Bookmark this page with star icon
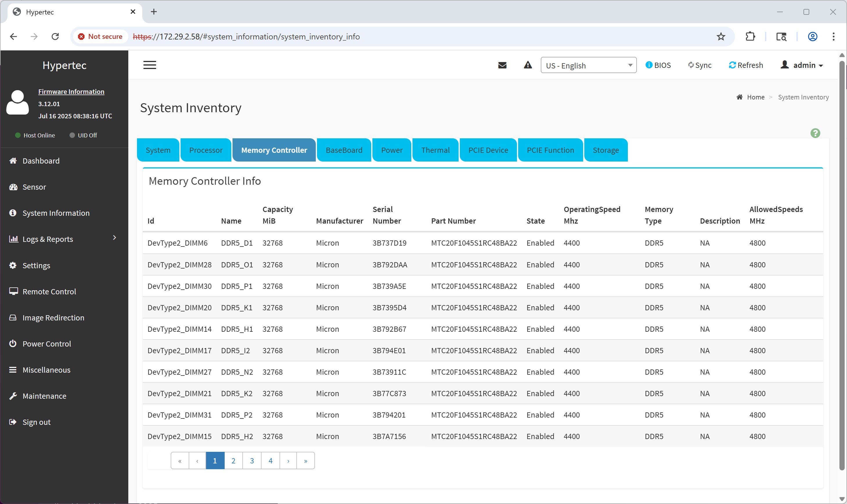The width and height of the screenshot is (847, 504). [x=720, y=37]
